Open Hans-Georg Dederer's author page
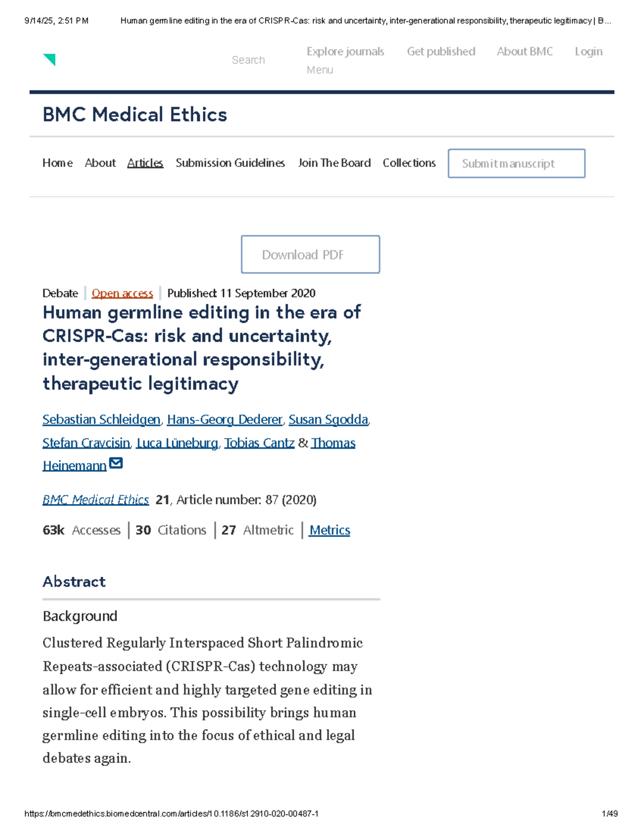This screenshot has width=644, height=834. click(x=225, y=419)
